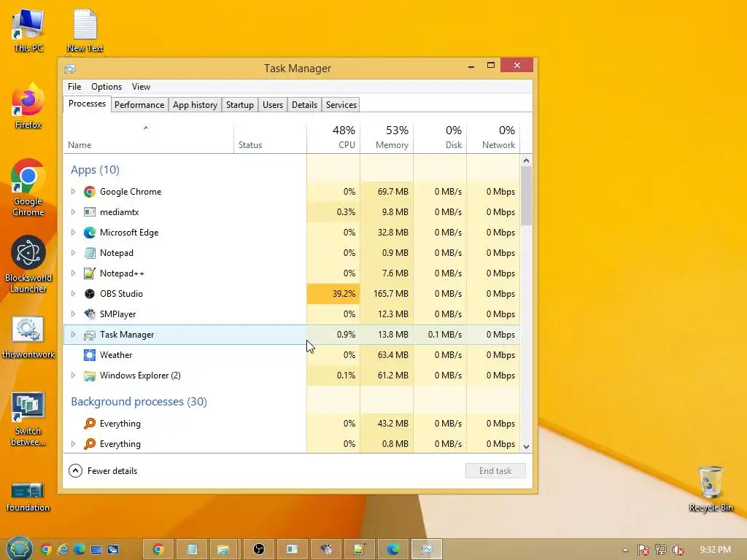Click the Notepad process icon
The height and width of the screenshot is (560, 747).
point(89,253)
